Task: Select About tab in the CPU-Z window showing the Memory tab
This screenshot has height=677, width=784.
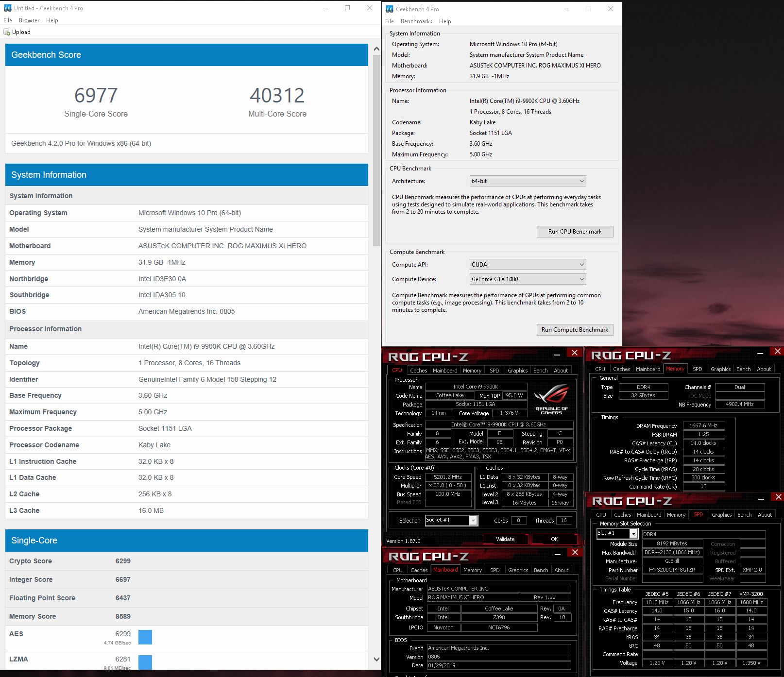Action: (x=764, y=369)
